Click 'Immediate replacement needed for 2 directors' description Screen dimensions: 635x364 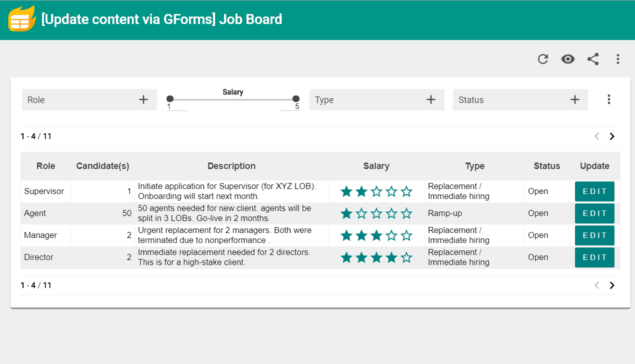(x=224, y=257)
